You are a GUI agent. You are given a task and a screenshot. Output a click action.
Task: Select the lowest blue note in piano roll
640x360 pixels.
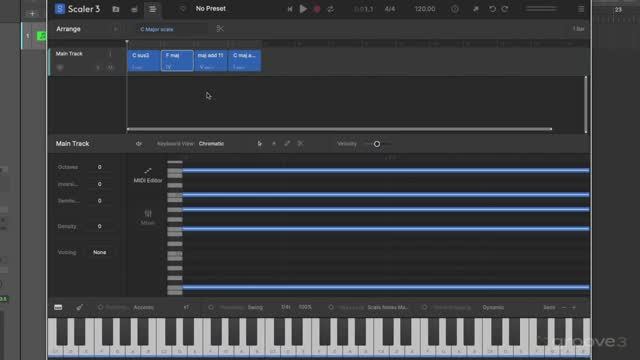[386, 287]
